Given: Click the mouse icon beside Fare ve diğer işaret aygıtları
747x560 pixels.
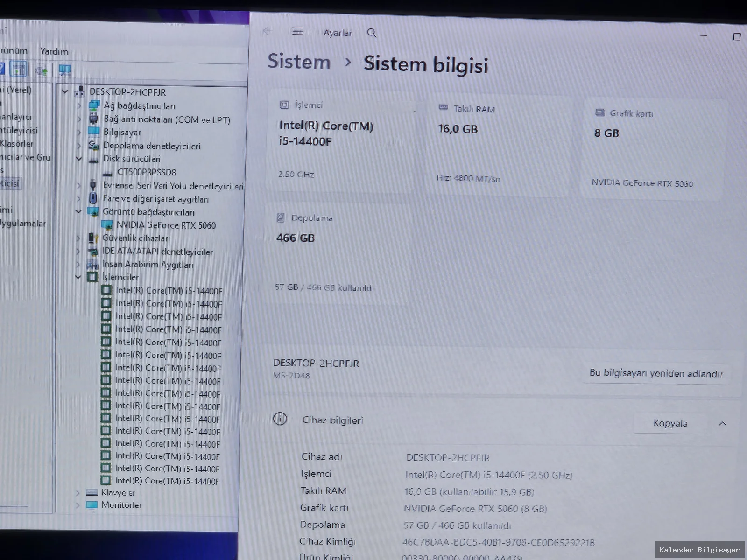Looking at the screenshot, I should pyautogui.click(x=93, y=198).
